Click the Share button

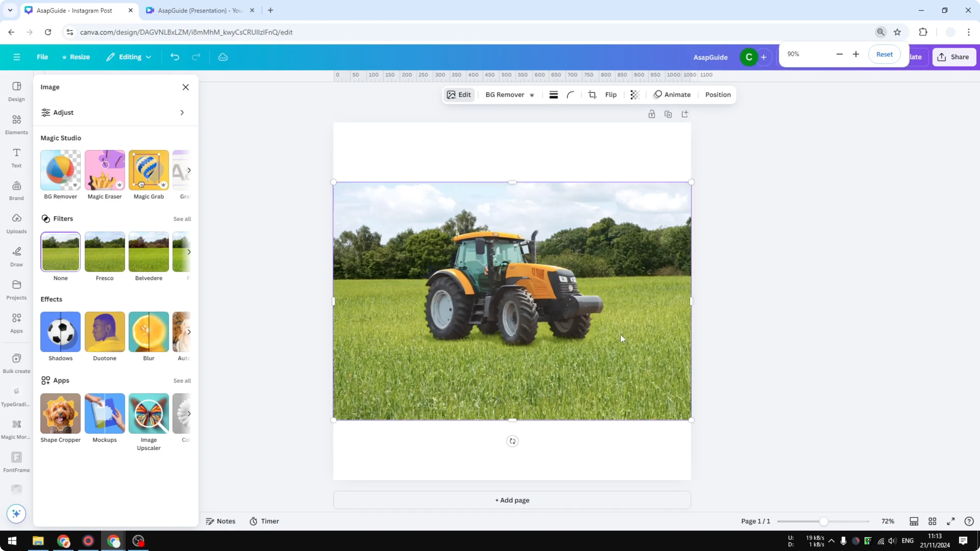click(x=955, y=57)
